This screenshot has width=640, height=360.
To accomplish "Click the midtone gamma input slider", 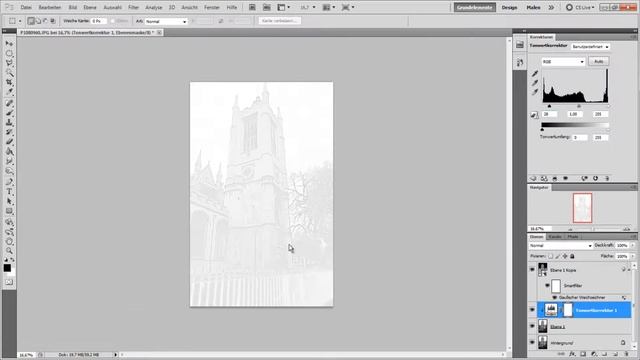I will tap(579, 106).
